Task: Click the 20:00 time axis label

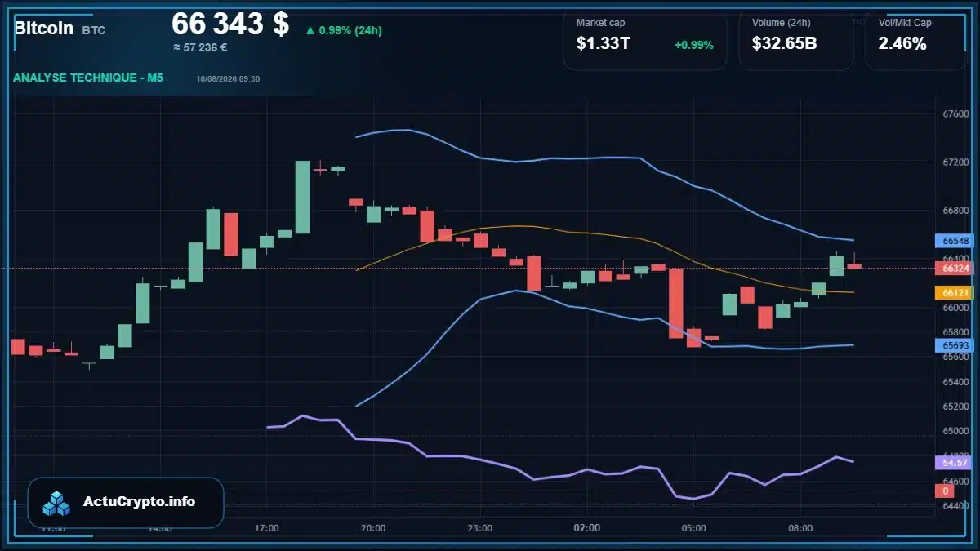Action: tap(373, 528)
